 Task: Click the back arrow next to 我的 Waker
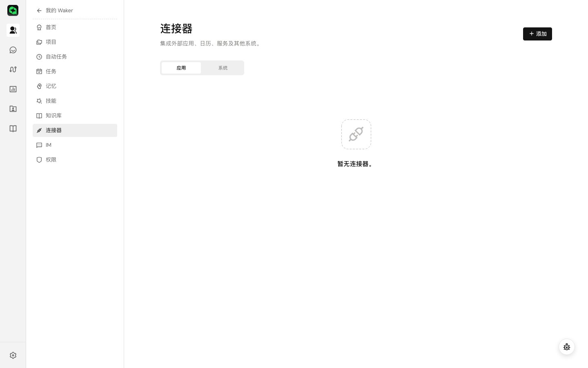[x=39, y=11]
